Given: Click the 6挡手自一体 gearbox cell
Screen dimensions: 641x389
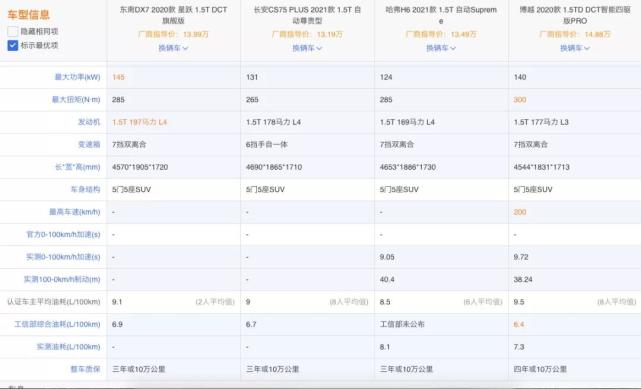Looking at the screenshot, I should point(267,145).
